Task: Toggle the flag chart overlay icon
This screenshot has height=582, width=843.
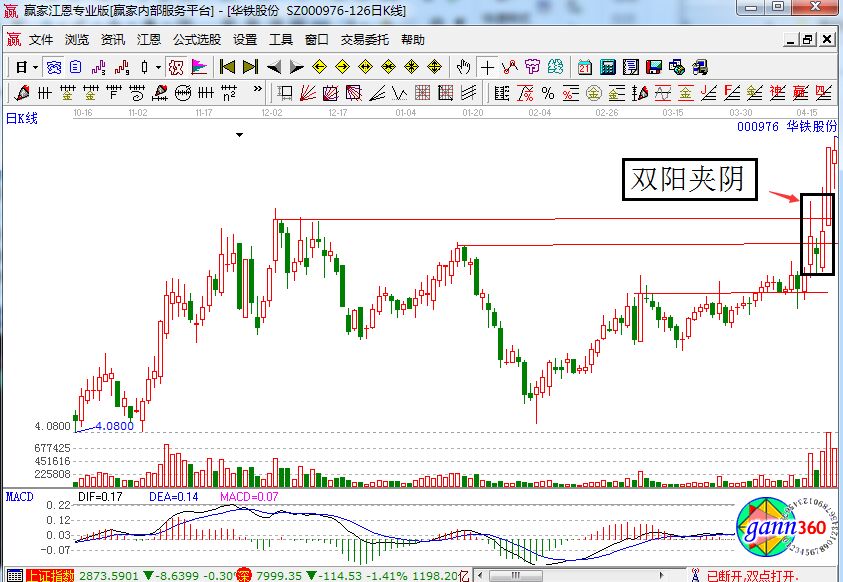Action: pos(199,67)
